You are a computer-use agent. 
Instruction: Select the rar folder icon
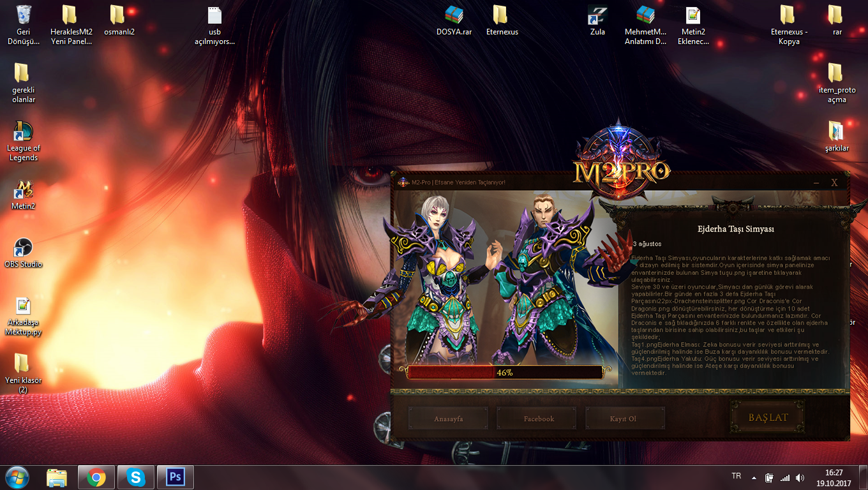[x=837, y=19]
